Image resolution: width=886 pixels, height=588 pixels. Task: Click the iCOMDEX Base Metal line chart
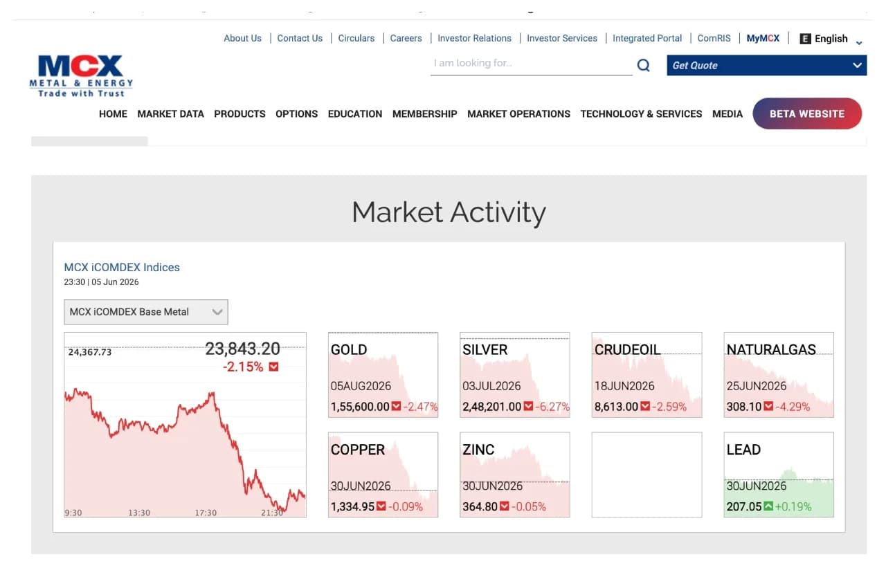click(185, 425)
